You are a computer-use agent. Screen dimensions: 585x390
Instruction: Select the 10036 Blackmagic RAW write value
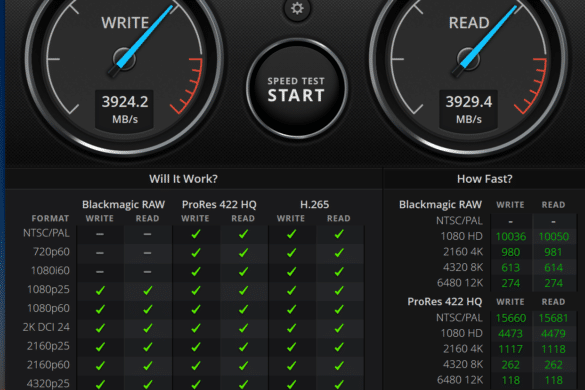511,237
